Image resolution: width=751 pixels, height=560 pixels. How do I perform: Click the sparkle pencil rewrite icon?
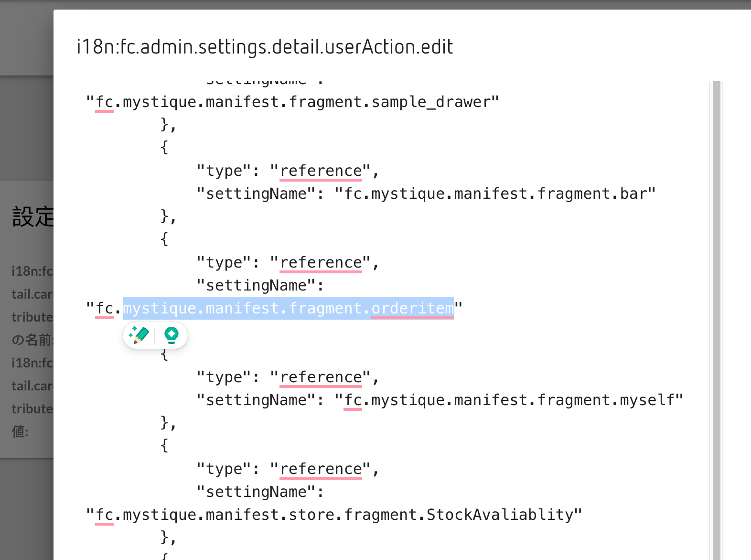pyautogui.click(x=139, y=335)
